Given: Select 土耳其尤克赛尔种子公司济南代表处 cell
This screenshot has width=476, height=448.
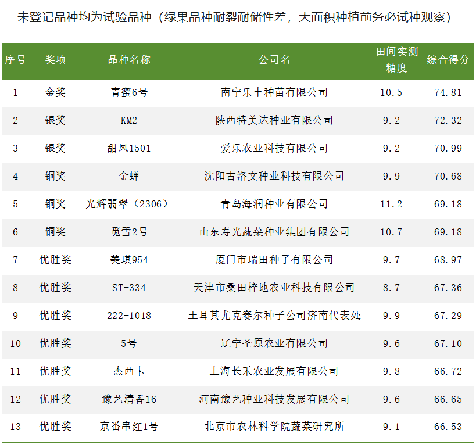Looking at the screenshot, I should [x=274, y=316].
